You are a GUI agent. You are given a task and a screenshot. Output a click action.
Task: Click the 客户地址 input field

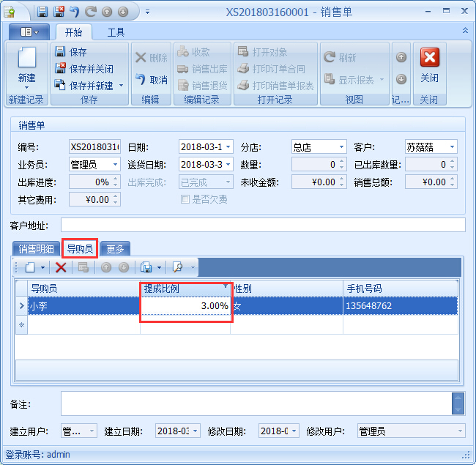pyautogui.click(x=262, y=225)
